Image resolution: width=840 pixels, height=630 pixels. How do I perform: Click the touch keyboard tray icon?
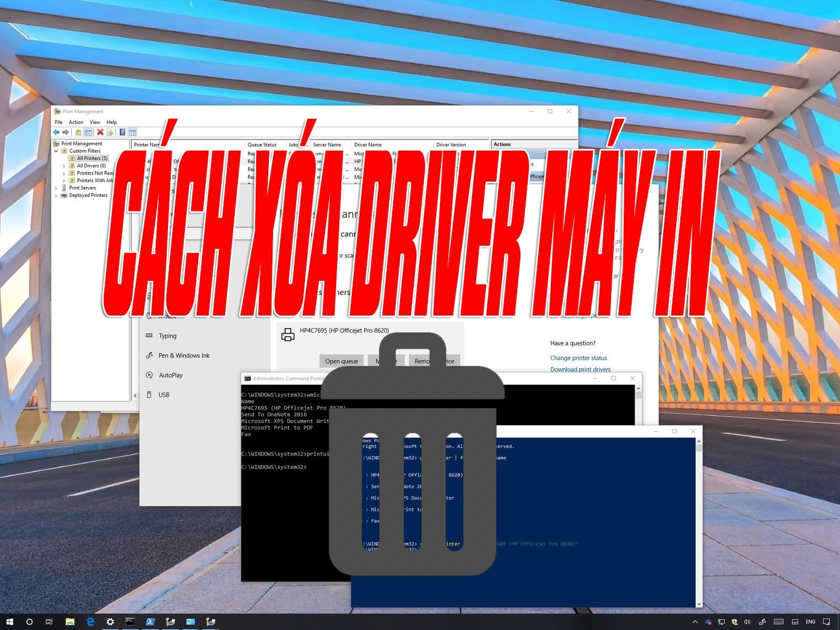coord(779,622)
